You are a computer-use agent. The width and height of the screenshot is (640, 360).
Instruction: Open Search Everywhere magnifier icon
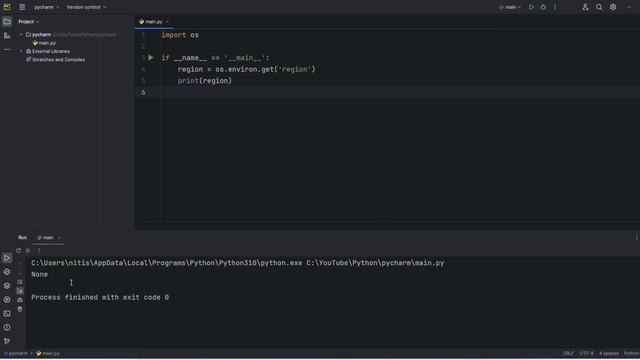(599, 7)
